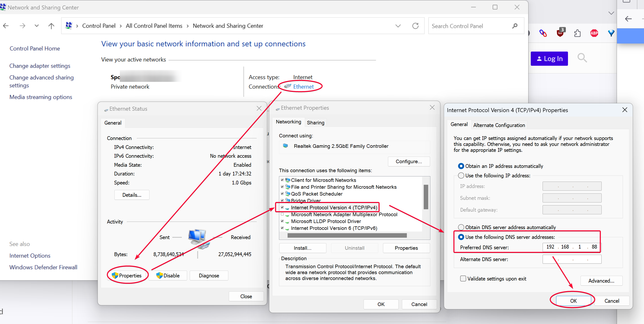Enable Microsoft Network Adapter Multiplexor Protocol checkbox

(x=282, y=214)
